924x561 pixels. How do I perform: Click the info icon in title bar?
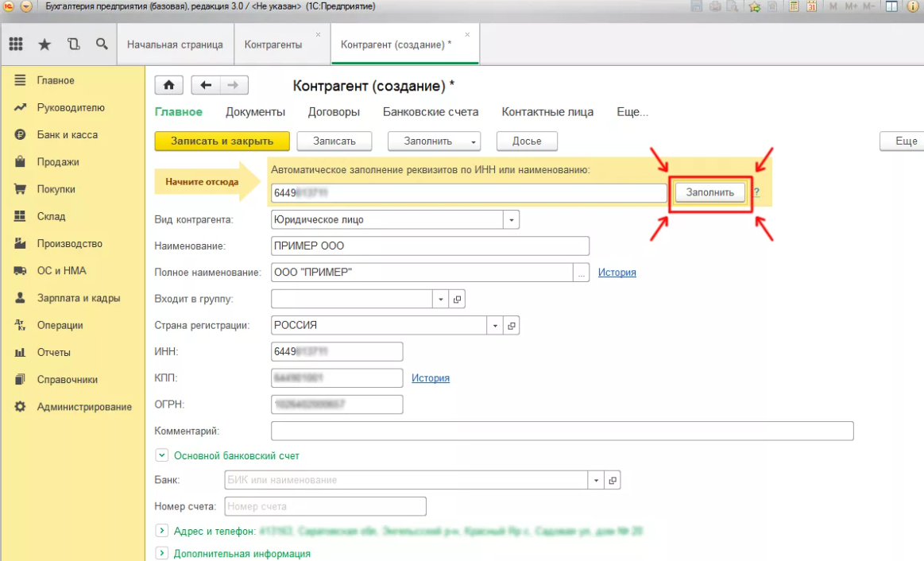[913, 6]
